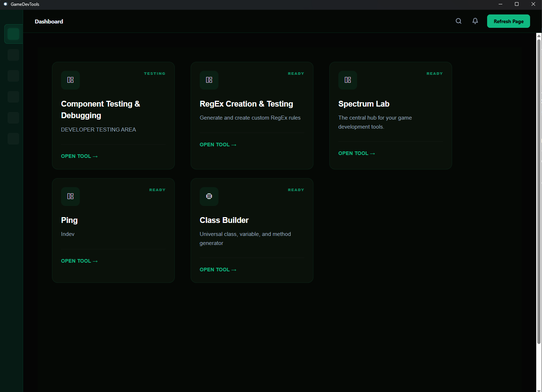Click the scrollbar down arrow
Image resolution: width=542 pixels, height=392 pixels.
tap(539, 390)
